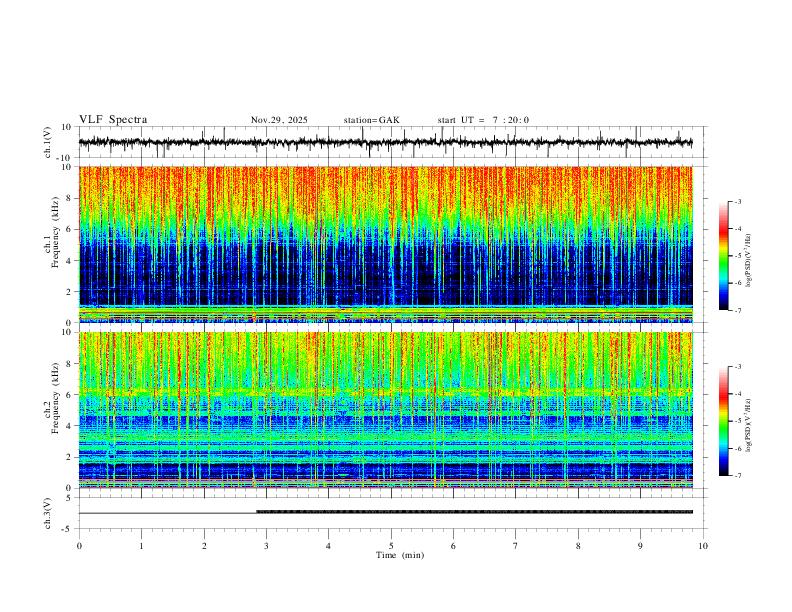Viewport: 792px width, 612px height.
Task: Click the 'VLF Spectra' title text
Action: pos(113,120)
